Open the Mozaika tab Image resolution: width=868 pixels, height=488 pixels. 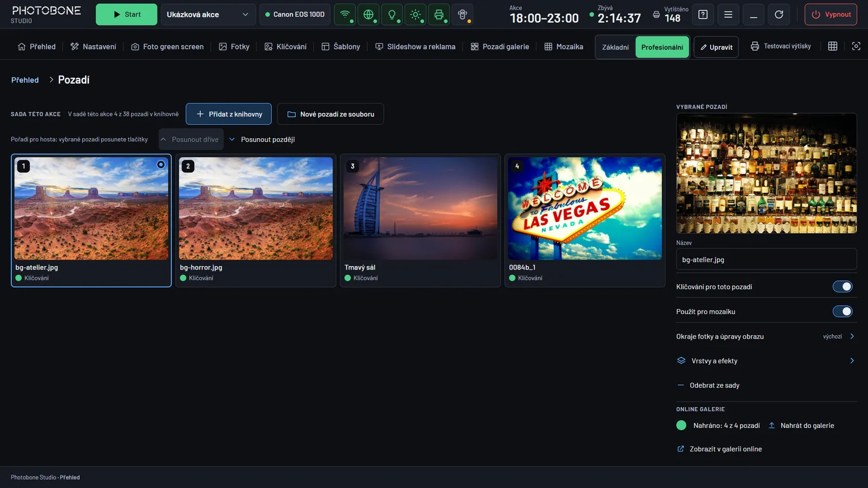[x=564, y=47]
